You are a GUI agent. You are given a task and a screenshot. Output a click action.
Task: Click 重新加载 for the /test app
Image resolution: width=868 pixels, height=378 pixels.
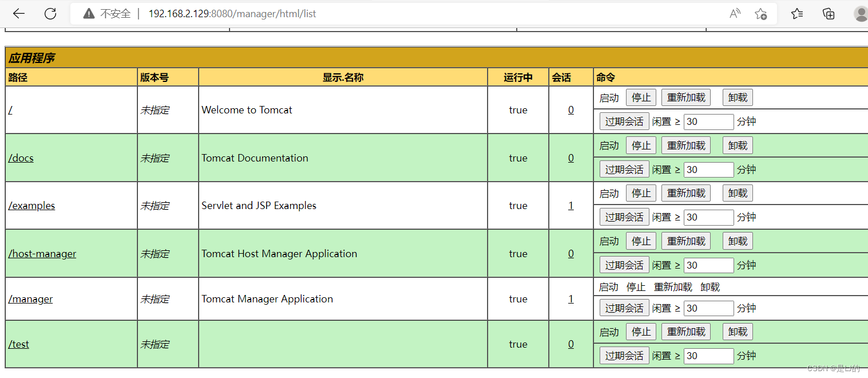click(686, 332)
